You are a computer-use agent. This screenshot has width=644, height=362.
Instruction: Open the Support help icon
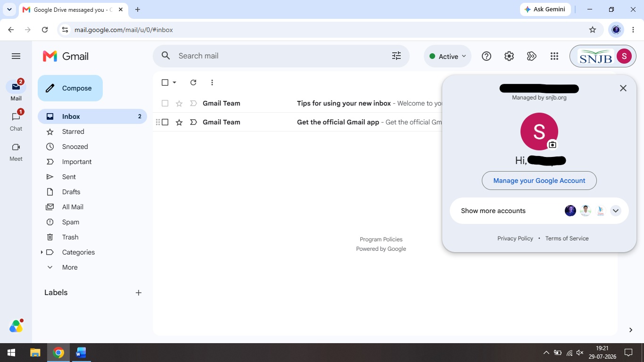tap(487, 56)
